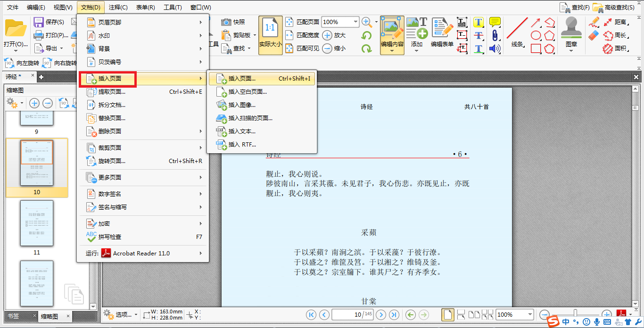Expand 导出 export dropdown arrow
This screenshot has height=328, width=644.
pyautogui.click(x=61, y=48)
